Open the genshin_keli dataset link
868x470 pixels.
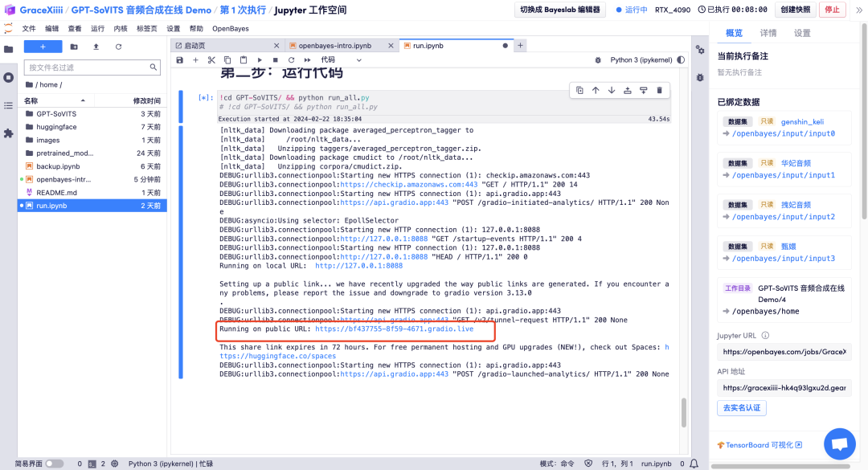802,122
